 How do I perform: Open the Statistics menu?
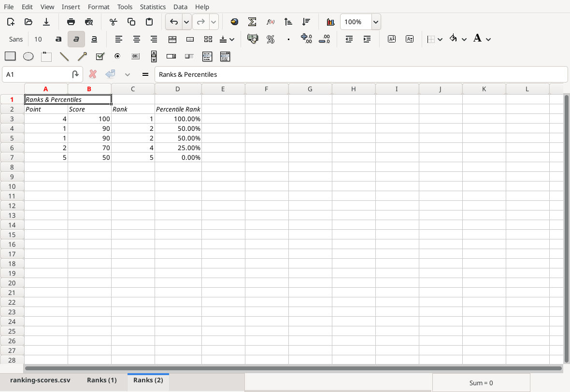(153, 7)
